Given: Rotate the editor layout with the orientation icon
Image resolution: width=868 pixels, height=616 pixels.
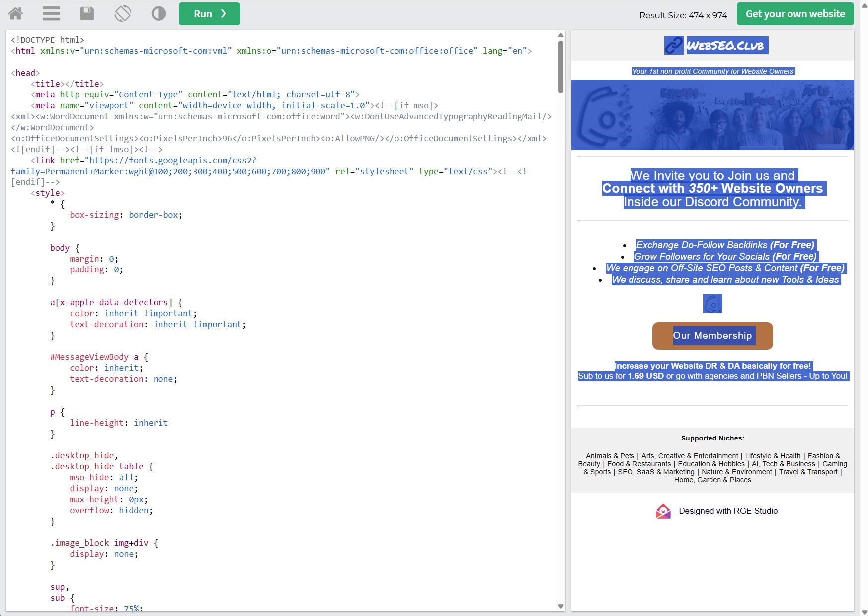Looking at the screenshot, I should pos(123,14).
